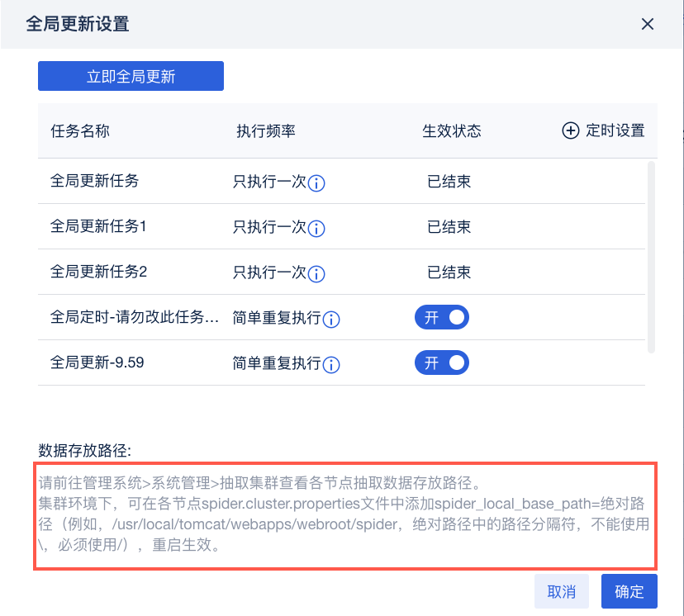Click info icon beside 全局更新任务 frequency
This screenshot has width=684, height=616.
(x=316, y=183)
